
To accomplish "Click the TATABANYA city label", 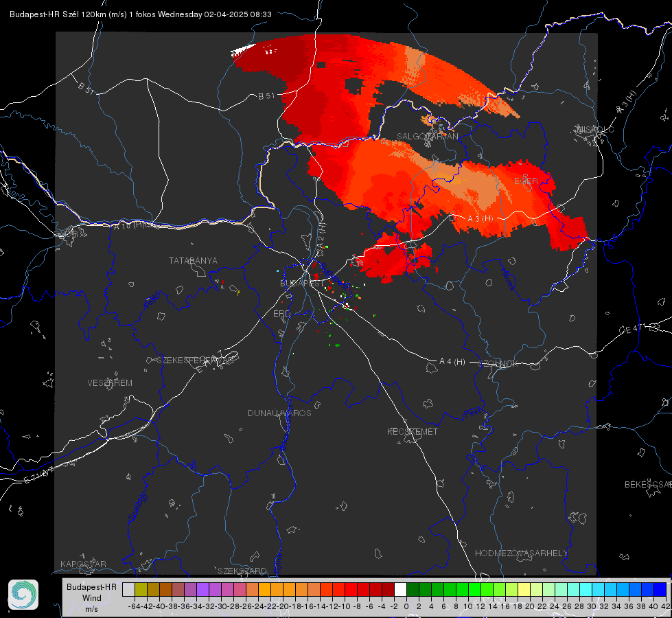I will click(193, 261).
